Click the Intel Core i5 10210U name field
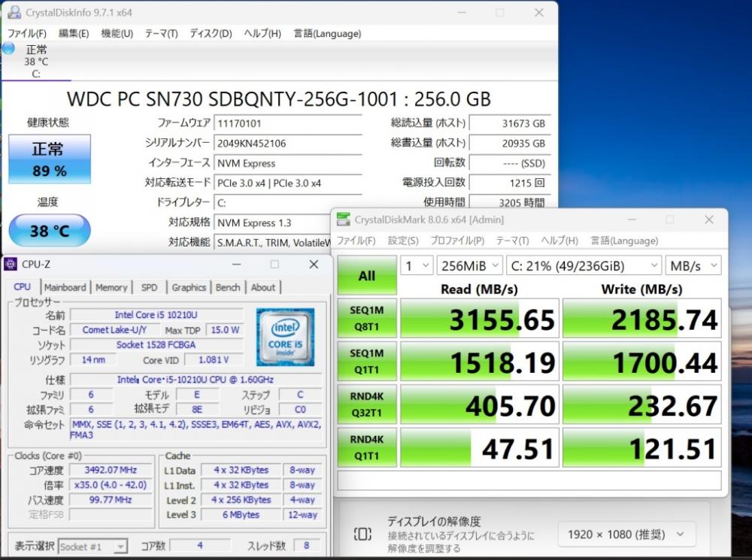 pos(156,315)
